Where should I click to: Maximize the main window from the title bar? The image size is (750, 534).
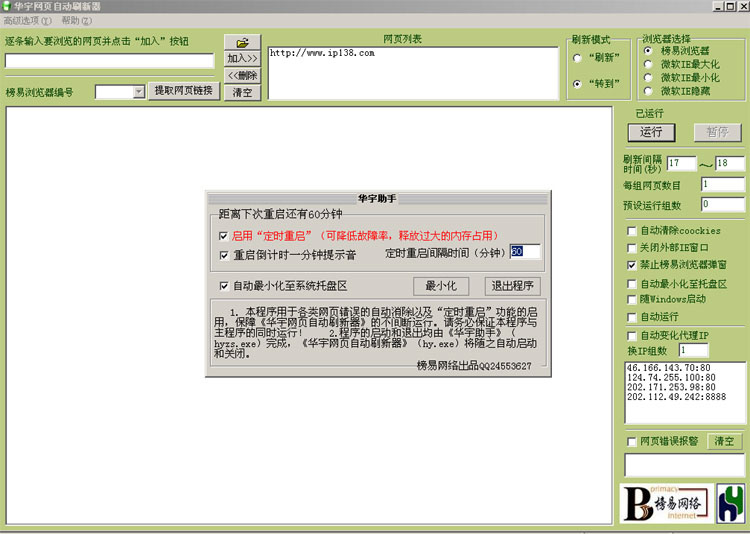click(x=730, y=6)
